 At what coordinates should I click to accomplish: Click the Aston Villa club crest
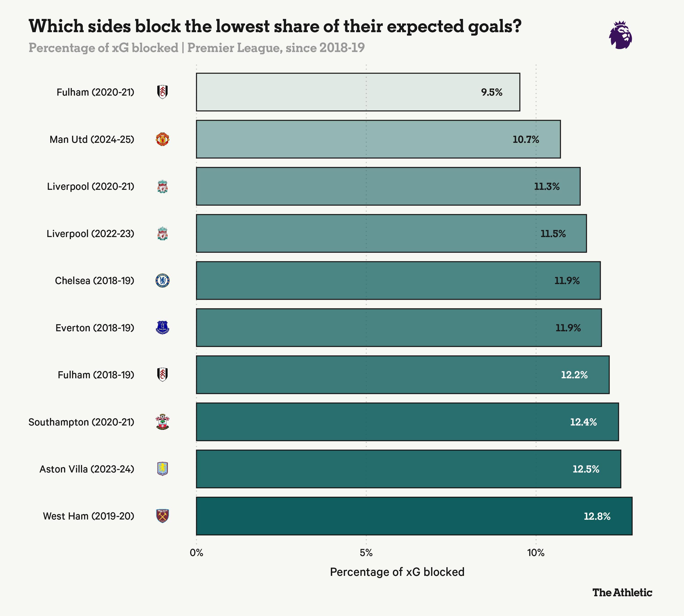(x=163, y=469)
